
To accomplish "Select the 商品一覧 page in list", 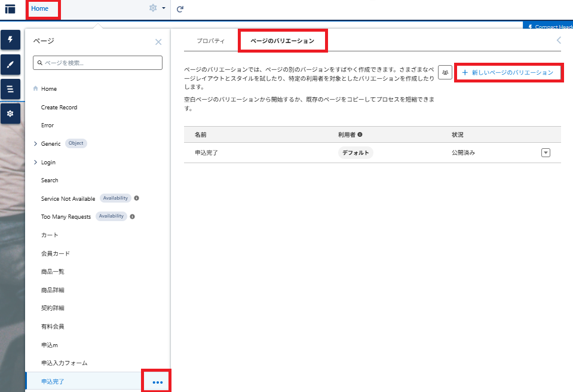I will [x=53, y=272].
